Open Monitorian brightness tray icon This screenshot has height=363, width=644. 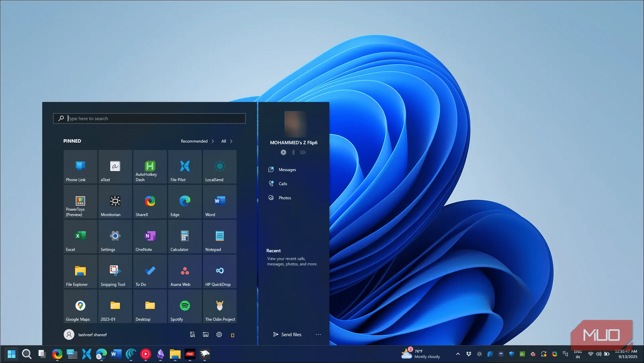pos(479,354)
